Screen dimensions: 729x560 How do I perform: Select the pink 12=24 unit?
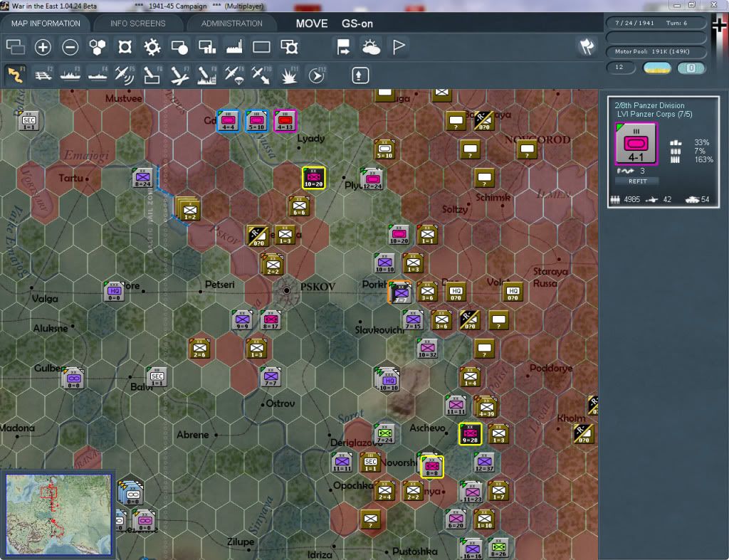(x=372, y=179)
